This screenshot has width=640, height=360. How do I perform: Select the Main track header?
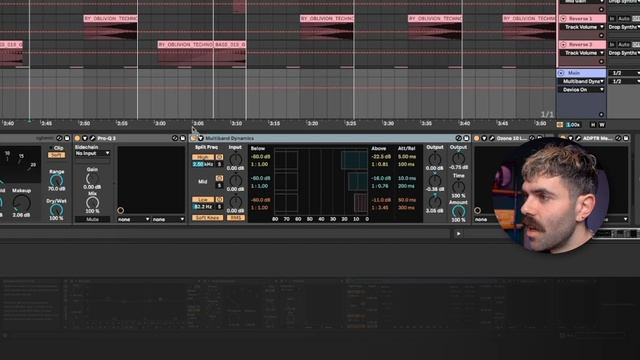(581, 73)
